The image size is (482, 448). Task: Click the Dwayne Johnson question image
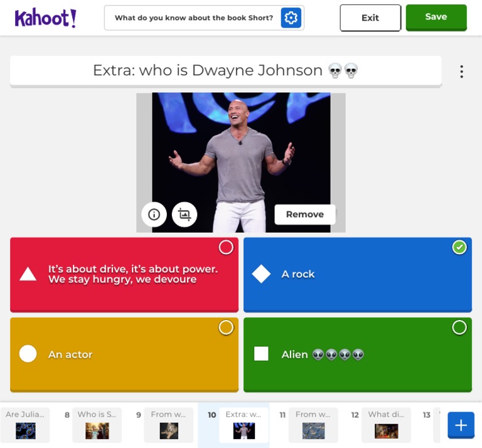(241, 163)
